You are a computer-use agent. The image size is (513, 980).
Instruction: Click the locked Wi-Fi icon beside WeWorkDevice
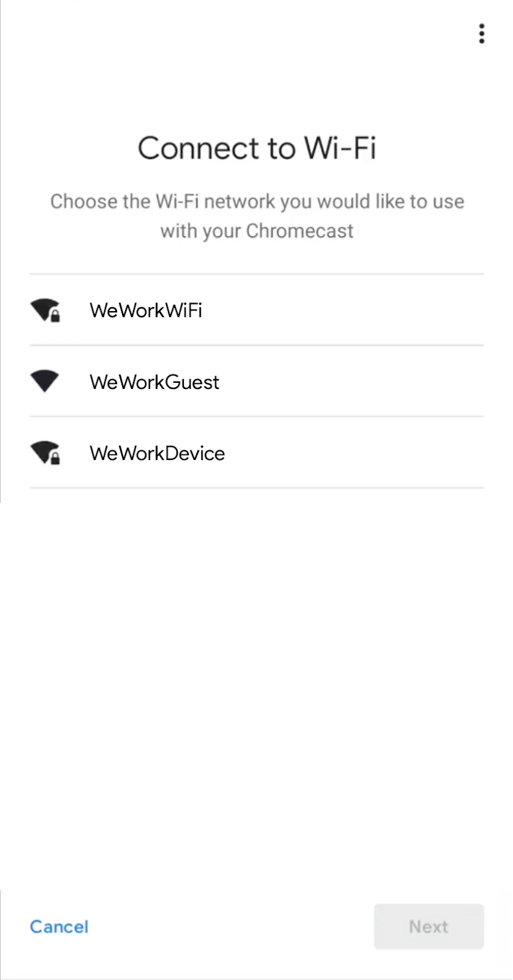point(45,453)
